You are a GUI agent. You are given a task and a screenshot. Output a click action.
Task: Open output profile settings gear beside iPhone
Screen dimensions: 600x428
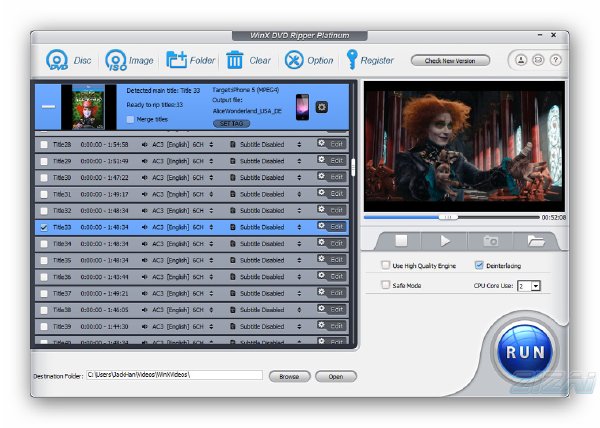[x=321, y=107]
